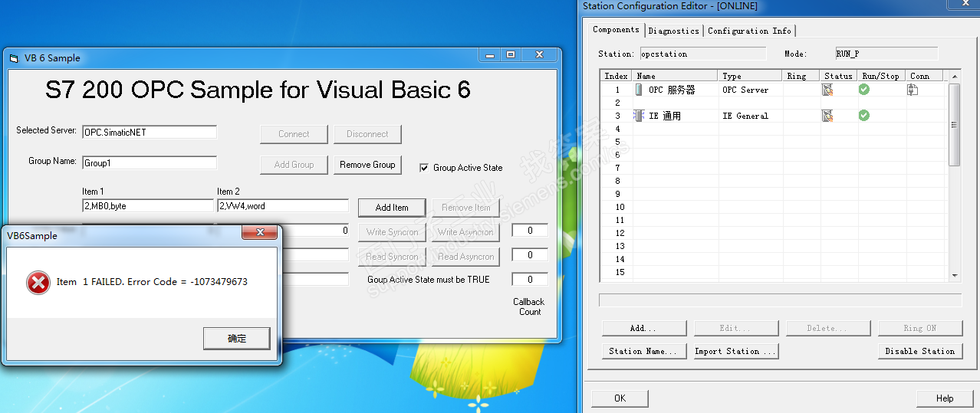This screenshot has height=413, width=980.
Task: Click the disabled Add Group button
Action: [294, 165]
